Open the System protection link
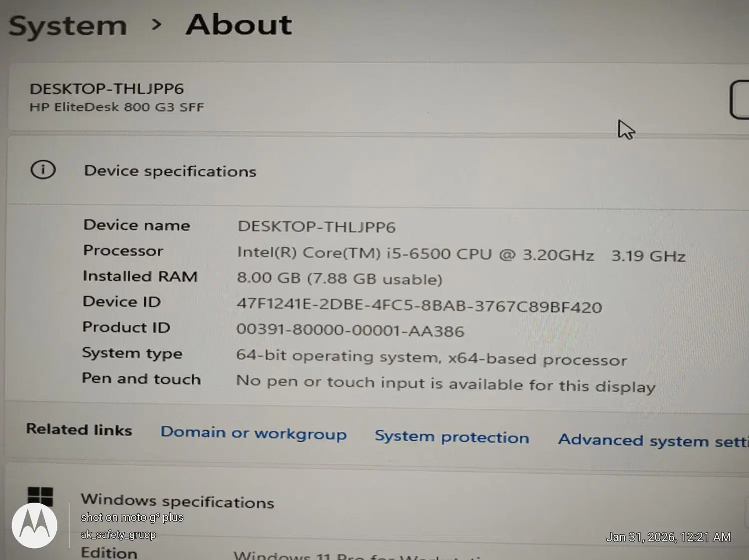Image resolution: width=749 pixels, height=560 pixels. pos(452,437)
